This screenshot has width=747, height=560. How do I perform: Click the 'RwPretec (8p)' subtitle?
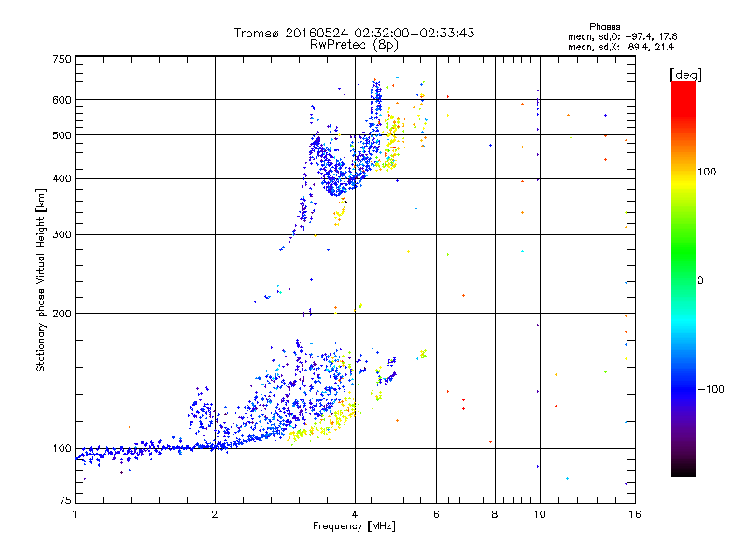pyautogui.click(x=354, y=45)
